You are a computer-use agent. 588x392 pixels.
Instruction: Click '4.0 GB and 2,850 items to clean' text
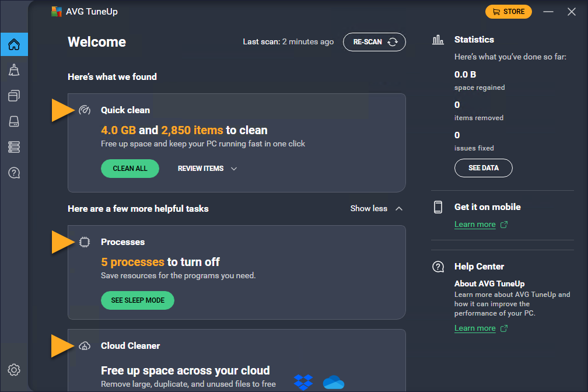(x=184, y=130)
